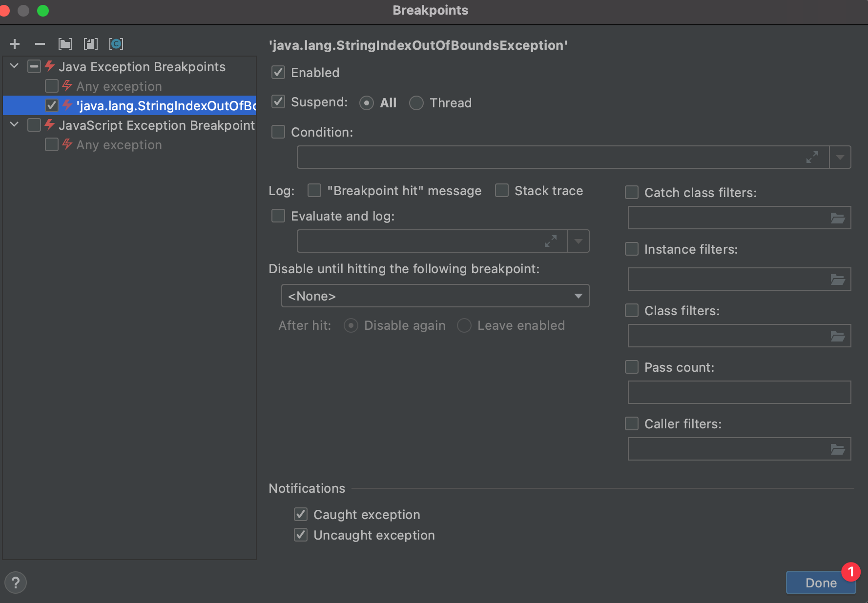This screenshot has height=603, width=868.
Task: Open the Catch class filters browse folder icon
Action: click(x=838, y=218)
